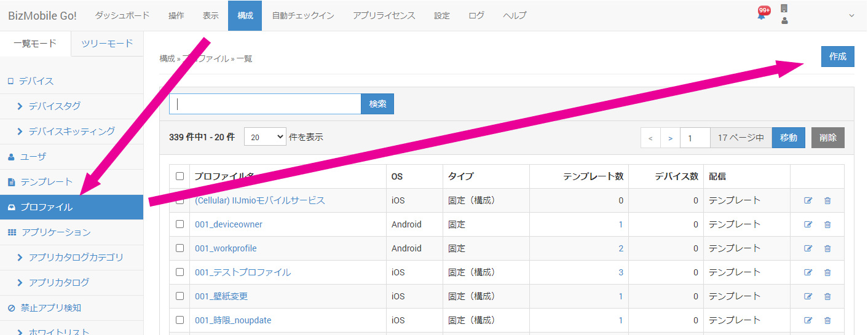Screen dimensions: 868x335
Task: Go to next page with the > button
Action: click(x=670, y=138)
